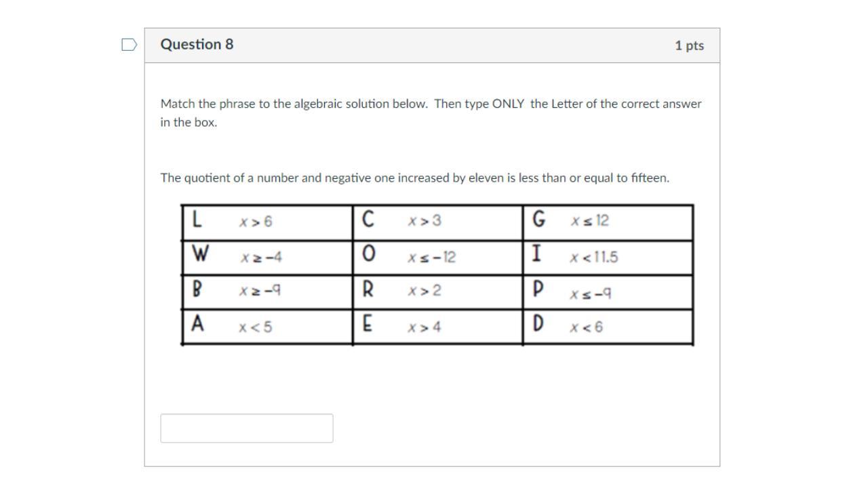The image size is (868, 488).
Task: Click the Question 8 heading
Action: click(x=197, y=45)
